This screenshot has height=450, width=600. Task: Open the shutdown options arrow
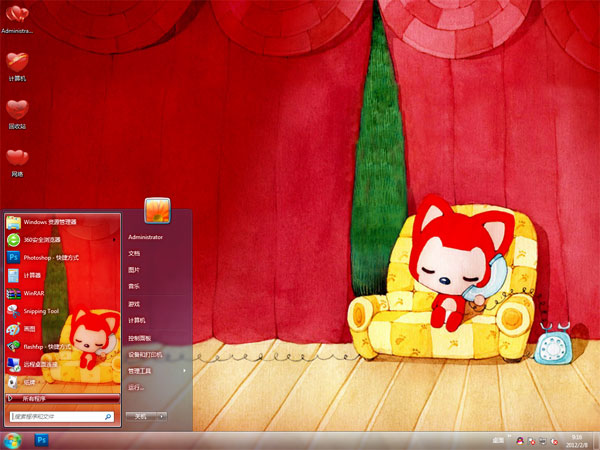click(x=162, y=416)
